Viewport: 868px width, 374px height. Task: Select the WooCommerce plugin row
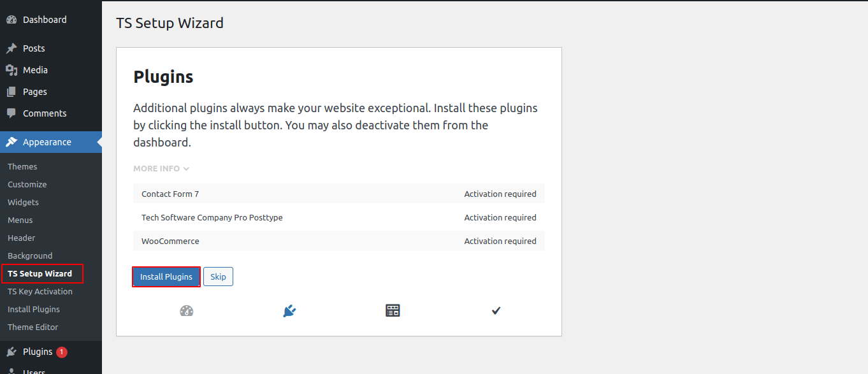[338, 241]
